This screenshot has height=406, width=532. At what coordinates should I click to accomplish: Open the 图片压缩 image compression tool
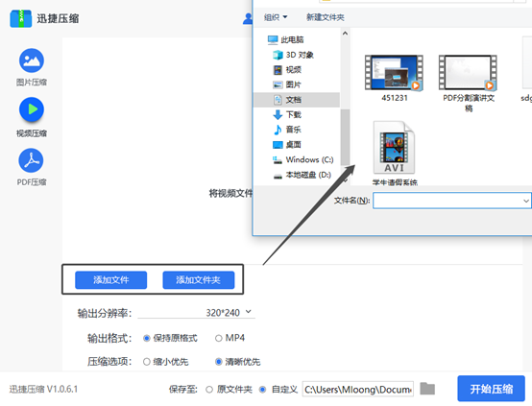[32, 67]
